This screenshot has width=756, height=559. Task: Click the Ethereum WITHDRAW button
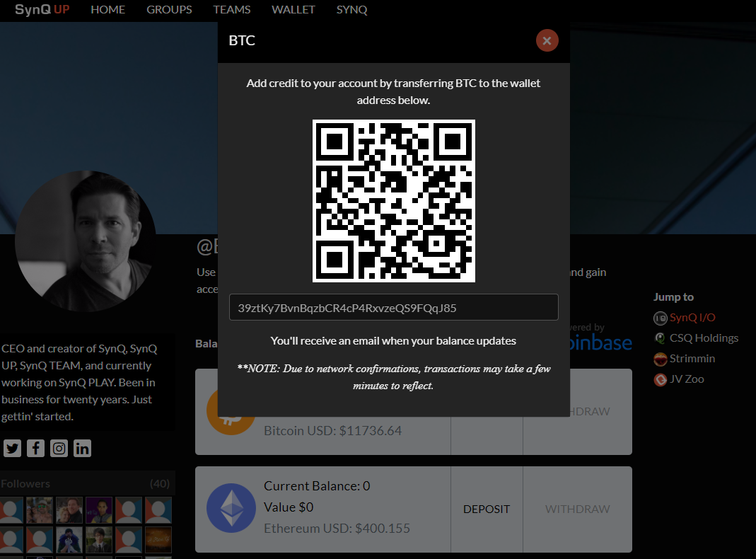578,509
